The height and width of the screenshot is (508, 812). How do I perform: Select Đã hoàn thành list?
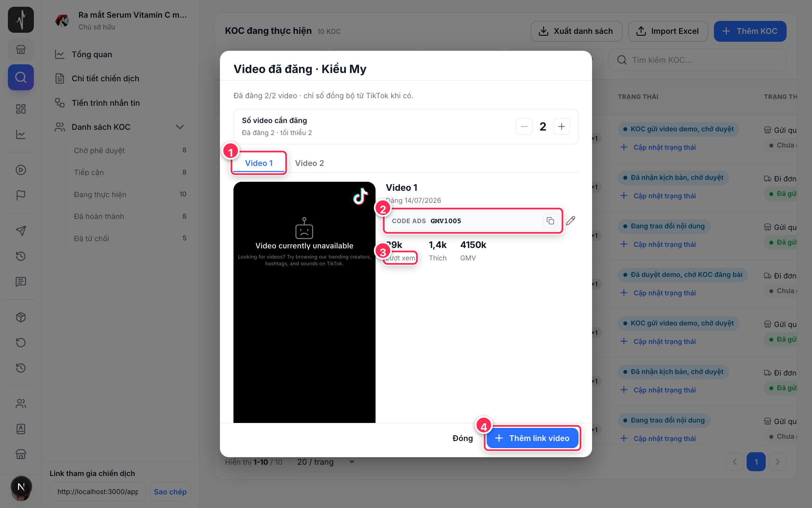130,216
